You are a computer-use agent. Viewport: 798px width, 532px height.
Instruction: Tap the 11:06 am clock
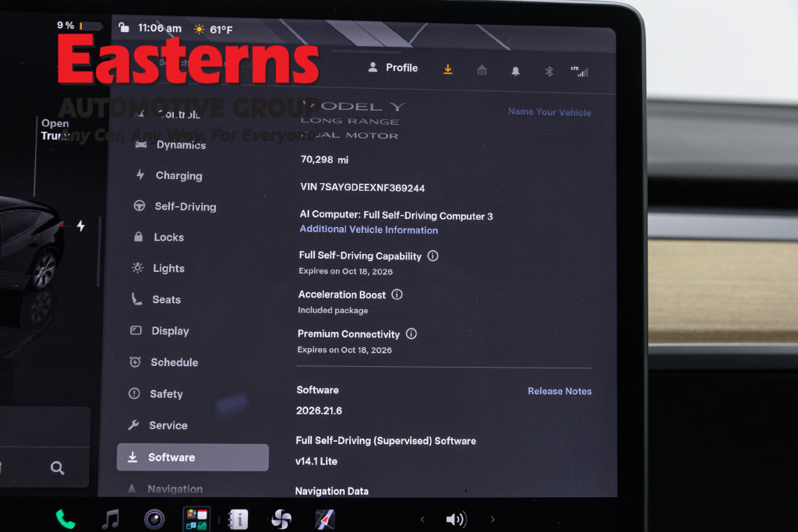160,28
